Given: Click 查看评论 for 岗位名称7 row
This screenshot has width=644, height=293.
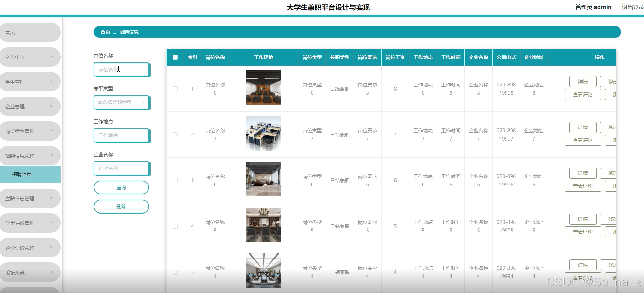Looking at the screenshot, I should pyautogui.click(x=583, y=140).
